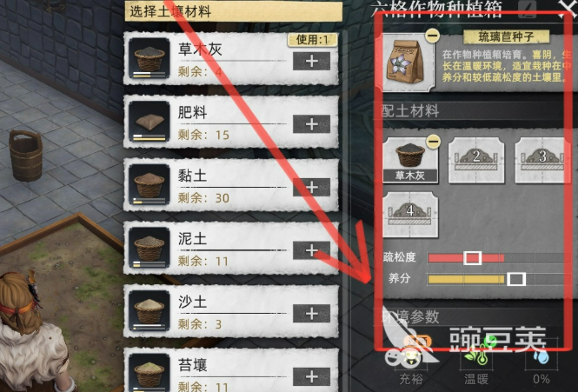Select empty soil material slot 2
The image size is (578, 392).
(x=476, y=160)
